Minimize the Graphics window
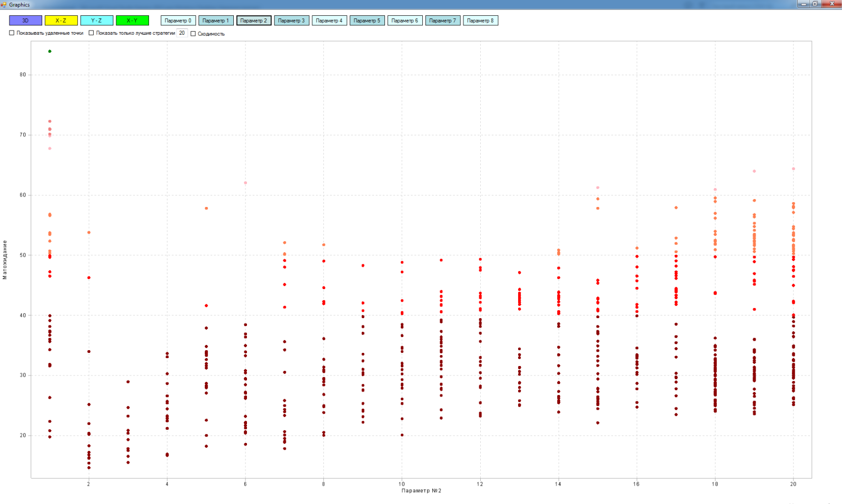The image size is (842, 504). pos(804,4)
